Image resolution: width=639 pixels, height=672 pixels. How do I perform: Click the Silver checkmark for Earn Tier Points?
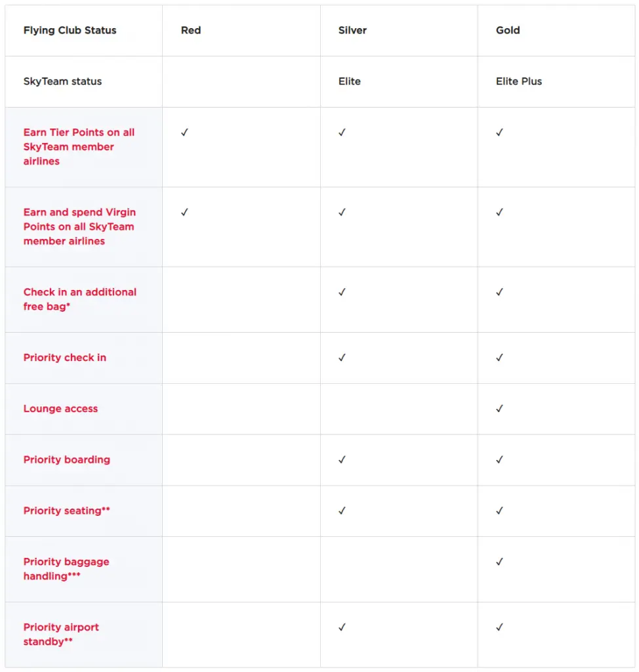pyautogui.click(x=342, y=133)
